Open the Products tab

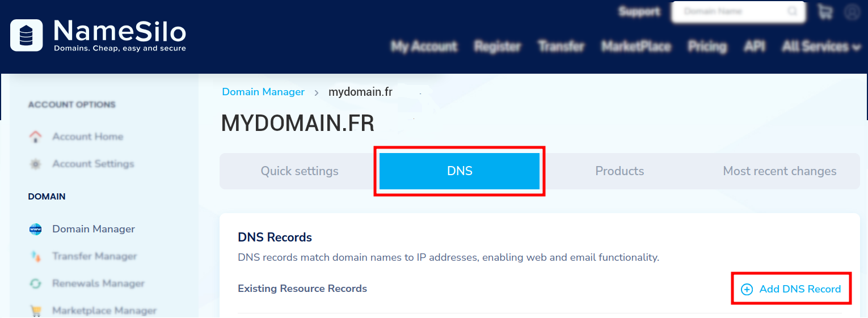coord(620,171)
